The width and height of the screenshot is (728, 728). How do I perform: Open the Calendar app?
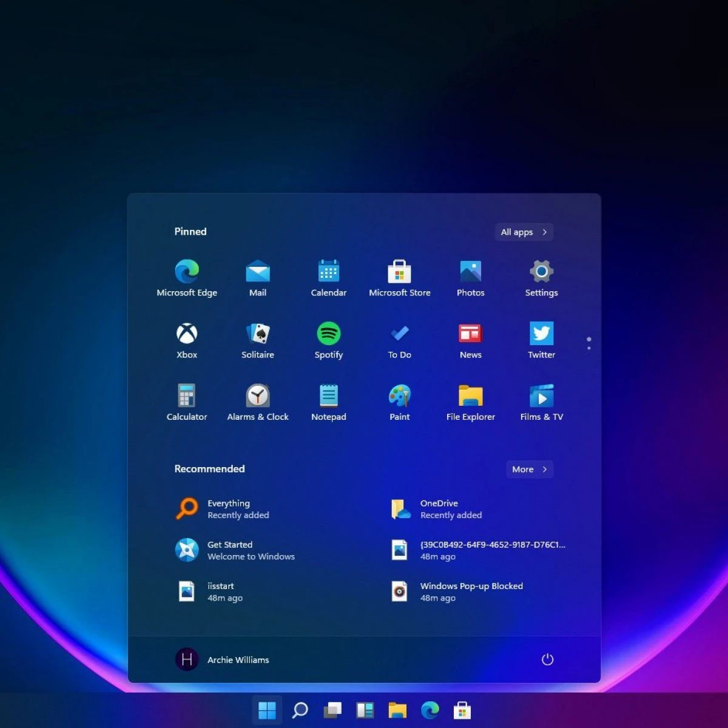329,278
